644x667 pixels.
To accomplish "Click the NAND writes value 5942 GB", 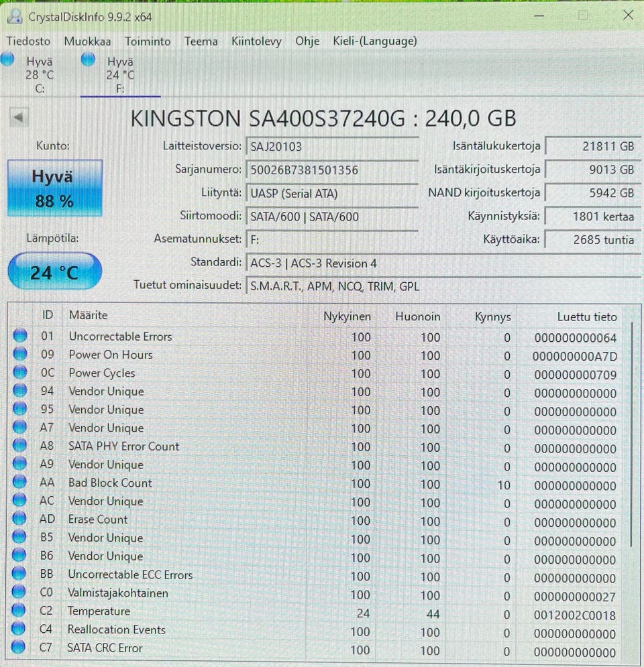I will 593,192.
